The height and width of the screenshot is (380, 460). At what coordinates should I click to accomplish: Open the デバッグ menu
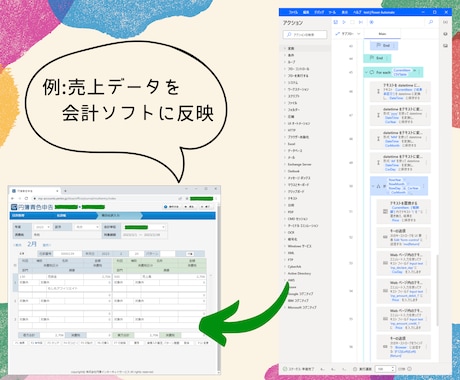[x=319, y=12]
